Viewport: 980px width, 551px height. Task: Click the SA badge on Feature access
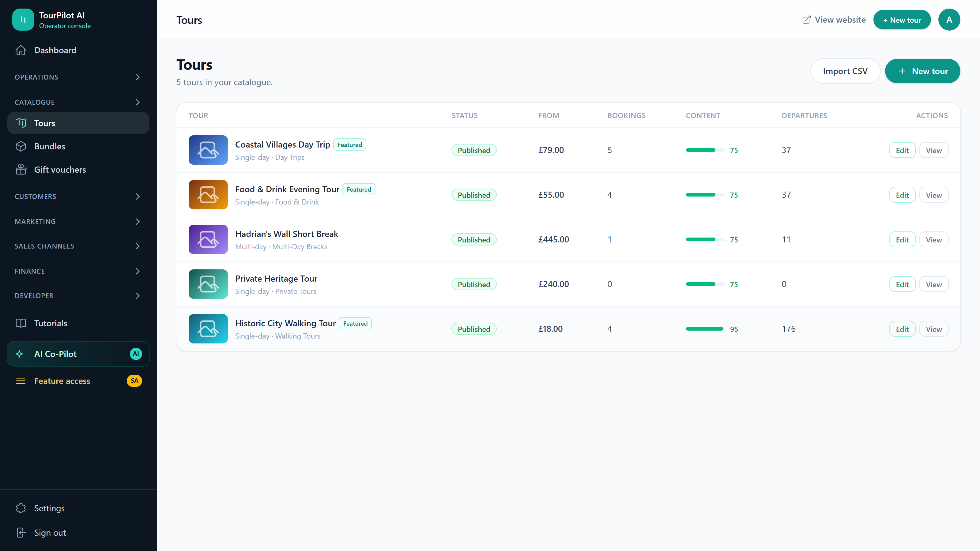pyautogui.click(x=134, y=381)
